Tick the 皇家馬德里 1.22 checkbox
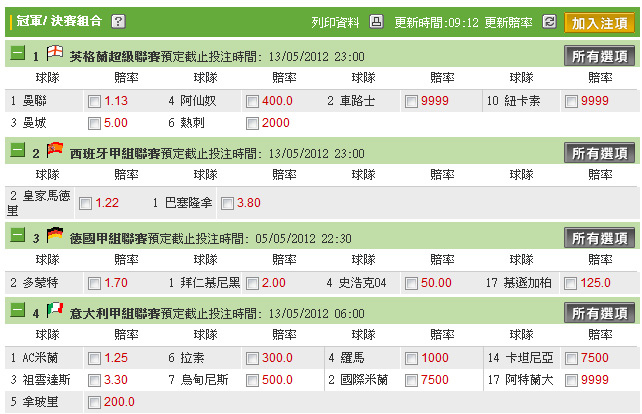Screen dimensions: 642x414 click(x=85, y=203)
